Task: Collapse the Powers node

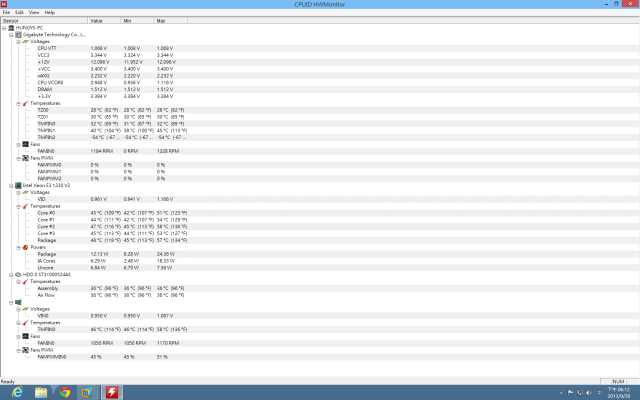Action: point(18,247)
